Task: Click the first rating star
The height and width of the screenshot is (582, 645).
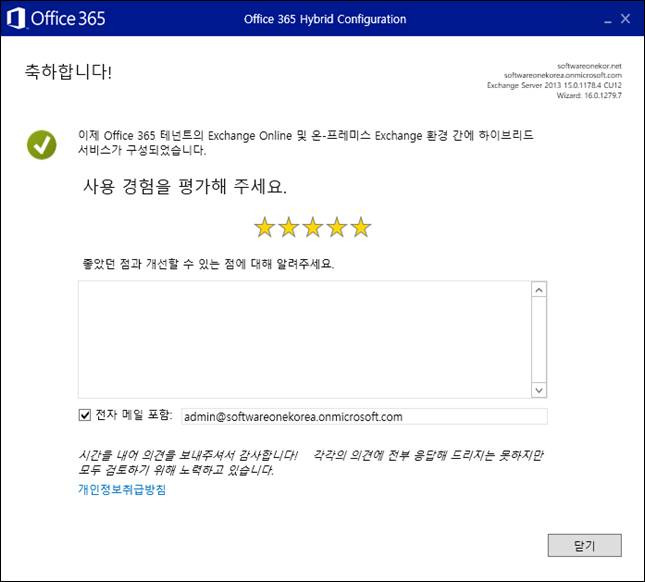Action: pyautogui.click(x=264, y=227)
